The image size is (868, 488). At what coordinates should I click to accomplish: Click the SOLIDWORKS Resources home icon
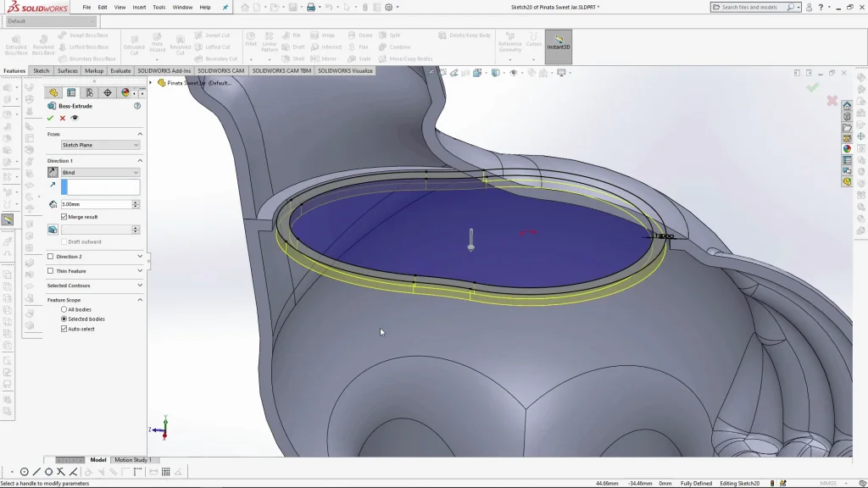click(x=847, y=106)
